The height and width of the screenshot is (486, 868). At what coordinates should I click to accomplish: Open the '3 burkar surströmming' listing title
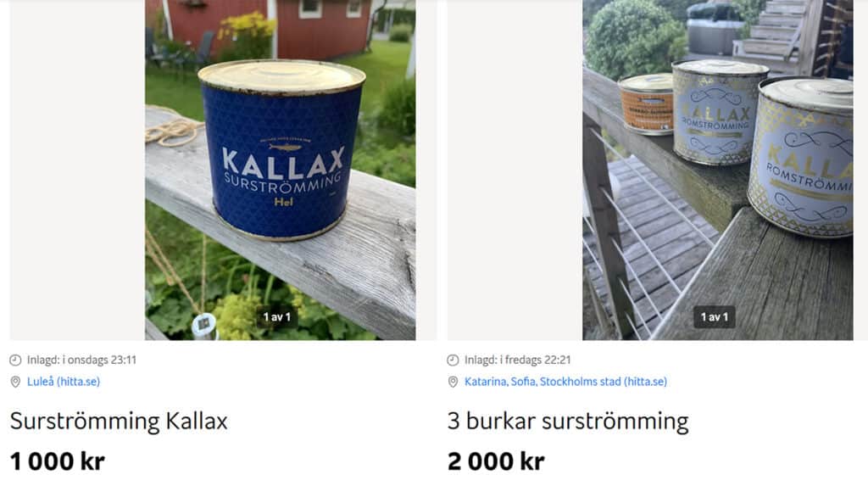[568, 422]
